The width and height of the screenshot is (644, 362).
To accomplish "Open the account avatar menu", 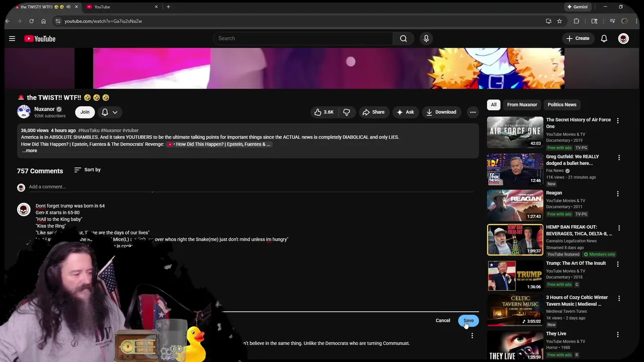I will (623, 39).
